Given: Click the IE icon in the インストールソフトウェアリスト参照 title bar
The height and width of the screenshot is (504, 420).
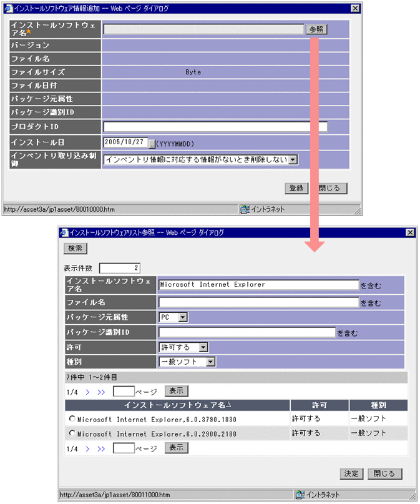Looking at the screenshot, I should click(64, 232).
